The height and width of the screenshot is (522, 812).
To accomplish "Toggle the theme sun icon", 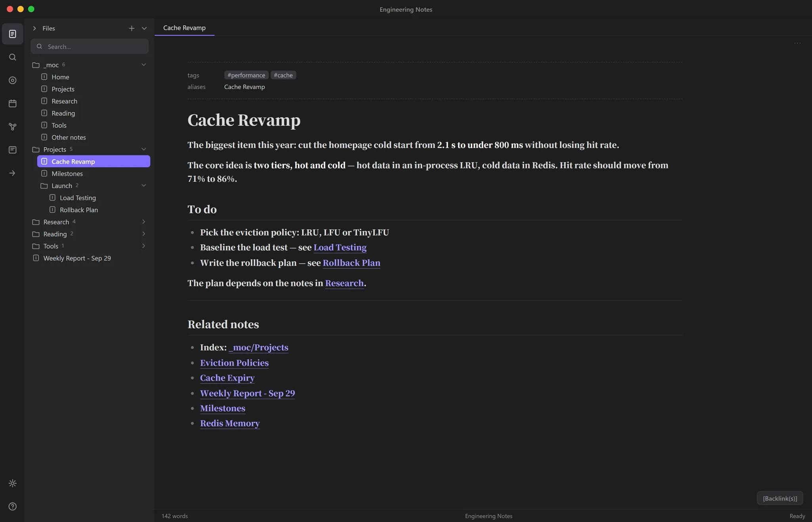I will [x=12, y=483].
